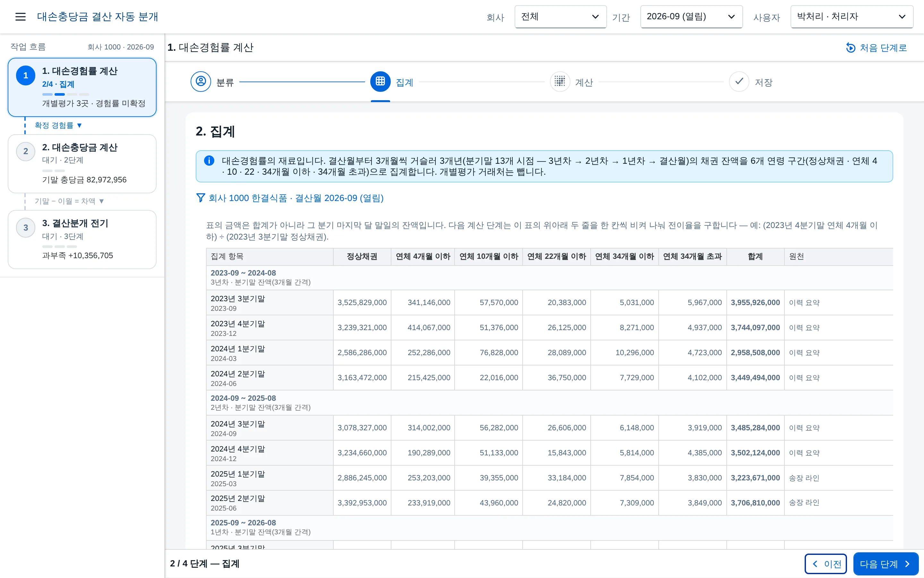This screenshot has height=578, width=924.
Task: Click the 이전 button
Action: pos(826,564)
